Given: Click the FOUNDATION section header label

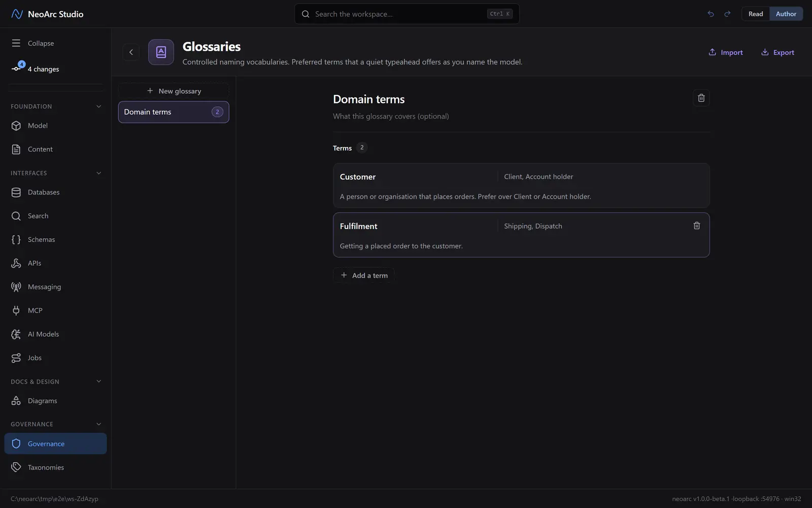Looking at the screenshot, I should pos(31,106).
